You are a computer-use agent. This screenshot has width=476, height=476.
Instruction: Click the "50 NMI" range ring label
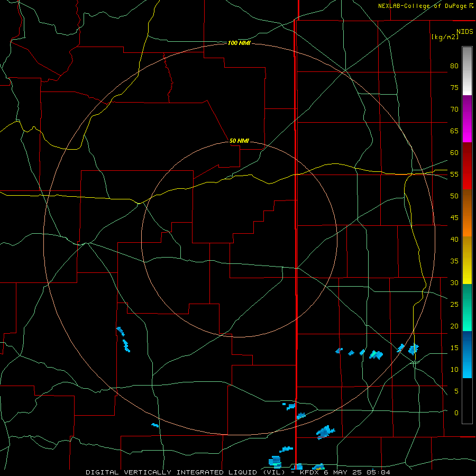tap(239, 141)
